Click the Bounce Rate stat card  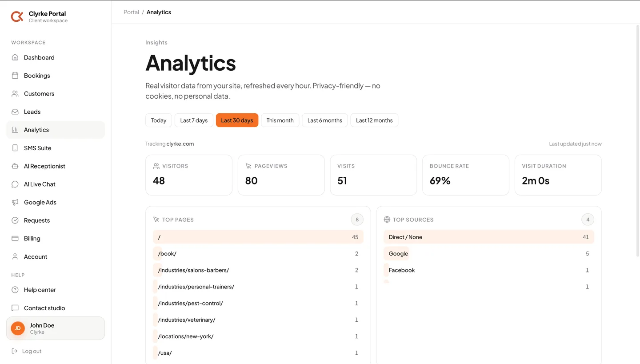click(466, 175)
